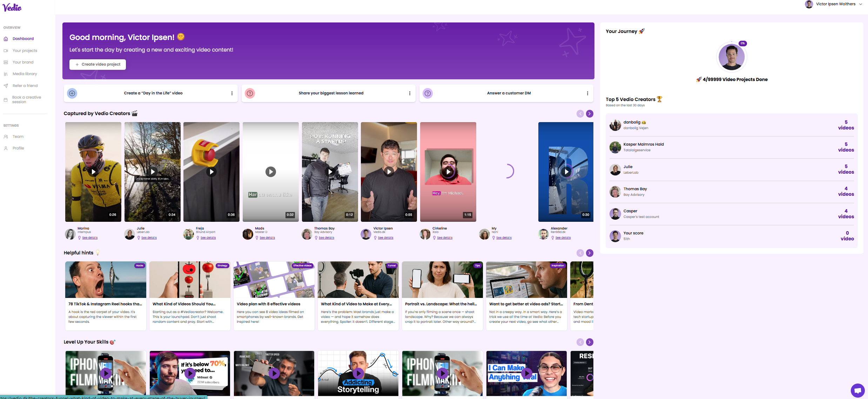This screenshot has width=868, height=399.
Task: Click the plus icon on Day in the Life card
Action: tap(72, 93)
